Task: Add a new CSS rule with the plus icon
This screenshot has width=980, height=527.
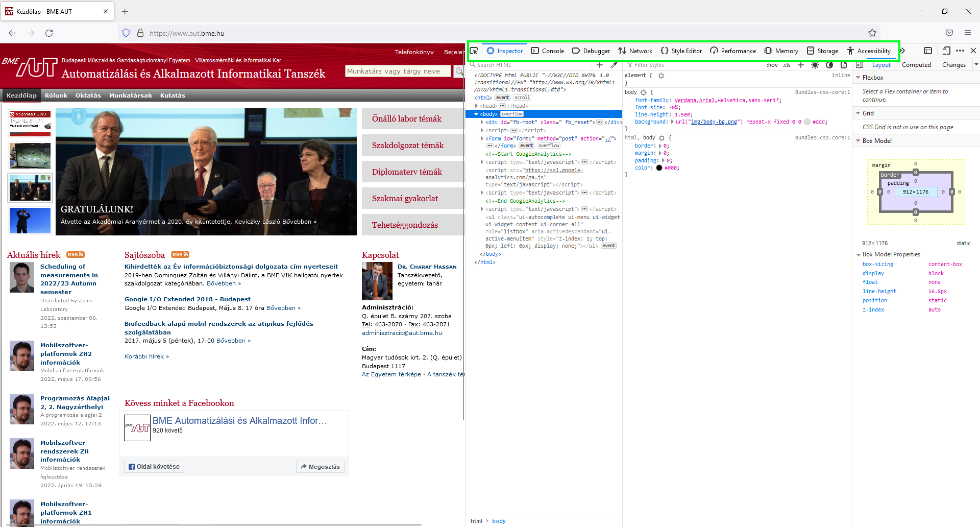Action: coord(801,65)
